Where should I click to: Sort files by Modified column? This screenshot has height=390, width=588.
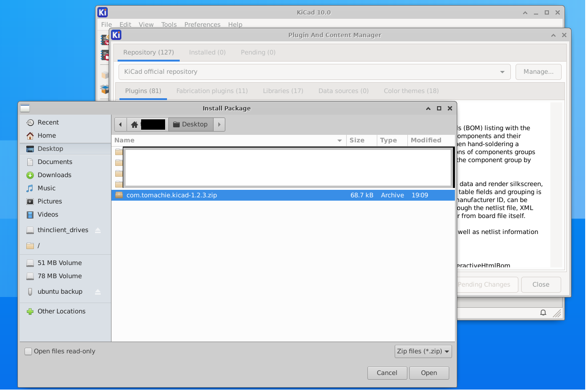431,140
